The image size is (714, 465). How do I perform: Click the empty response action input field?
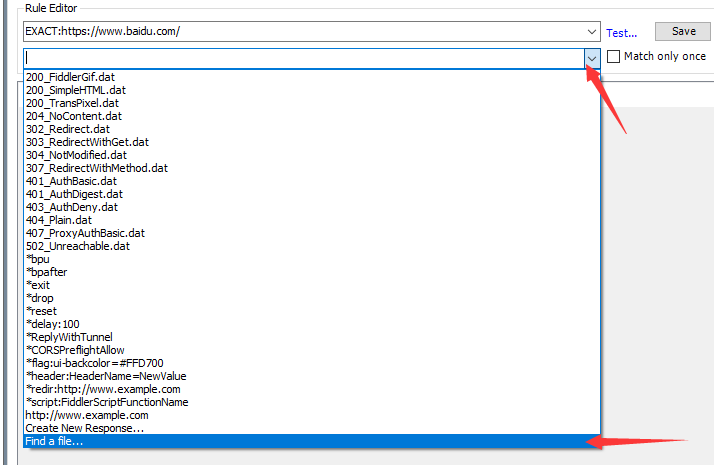(300, 58)
